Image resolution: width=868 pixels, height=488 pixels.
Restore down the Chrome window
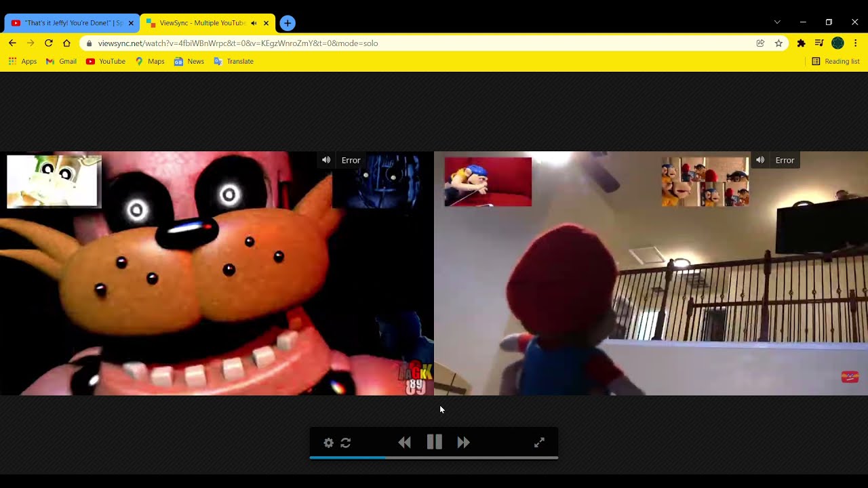click(829, 22)
